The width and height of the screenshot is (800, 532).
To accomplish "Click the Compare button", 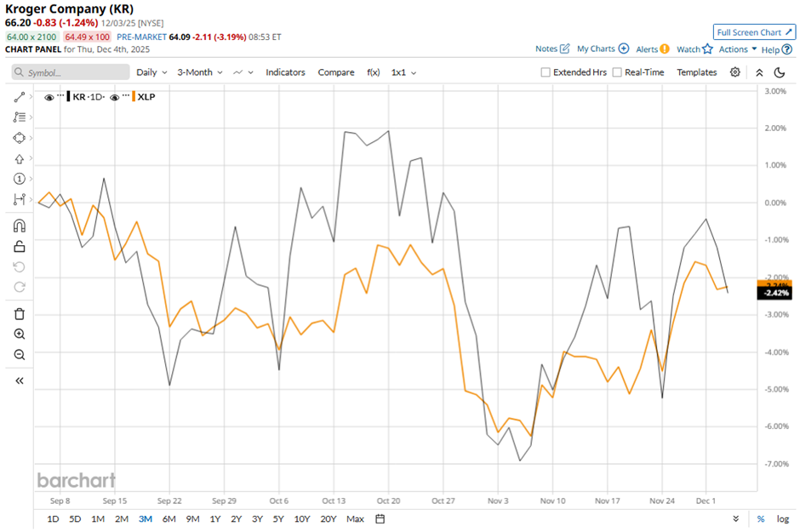I will [x=335, y=72].
